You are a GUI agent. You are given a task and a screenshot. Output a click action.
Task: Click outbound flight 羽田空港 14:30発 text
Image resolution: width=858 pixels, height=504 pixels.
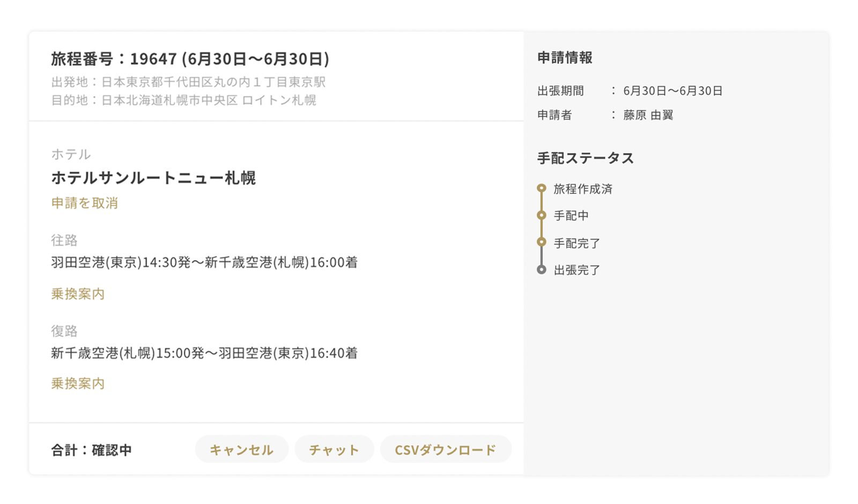click(x=204, y=262)
